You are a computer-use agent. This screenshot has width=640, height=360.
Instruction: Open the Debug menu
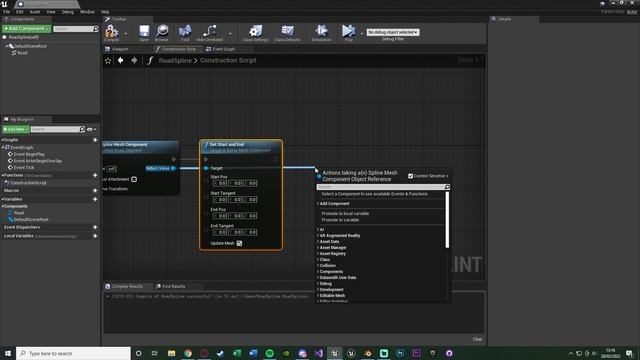point(68,12)
